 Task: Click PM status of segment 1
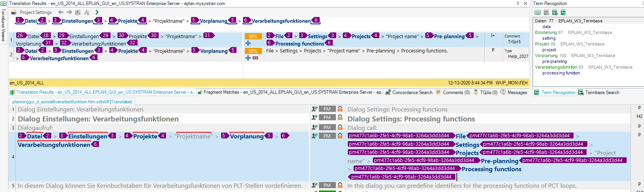coord(327,109)
